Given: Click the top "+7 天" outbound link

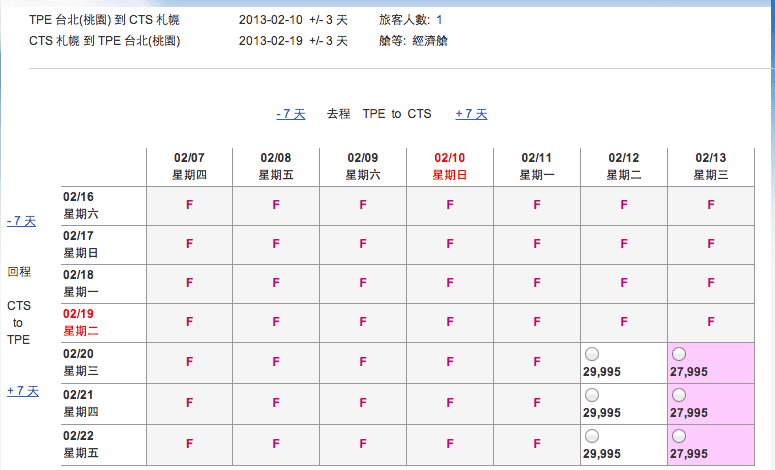Looking at the screenshot, I should (471, 114).
